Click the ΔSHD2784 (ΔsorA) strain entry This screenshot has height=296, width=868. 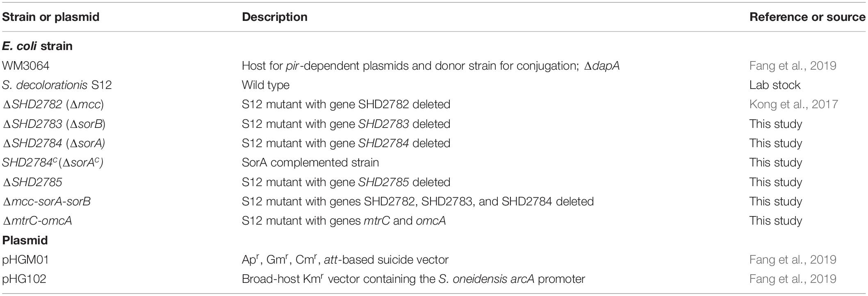54,143
